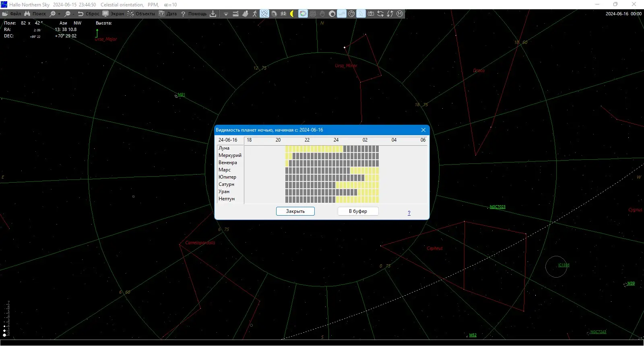
Task: Select the Сатурн row label
Action: pos(226,184)
